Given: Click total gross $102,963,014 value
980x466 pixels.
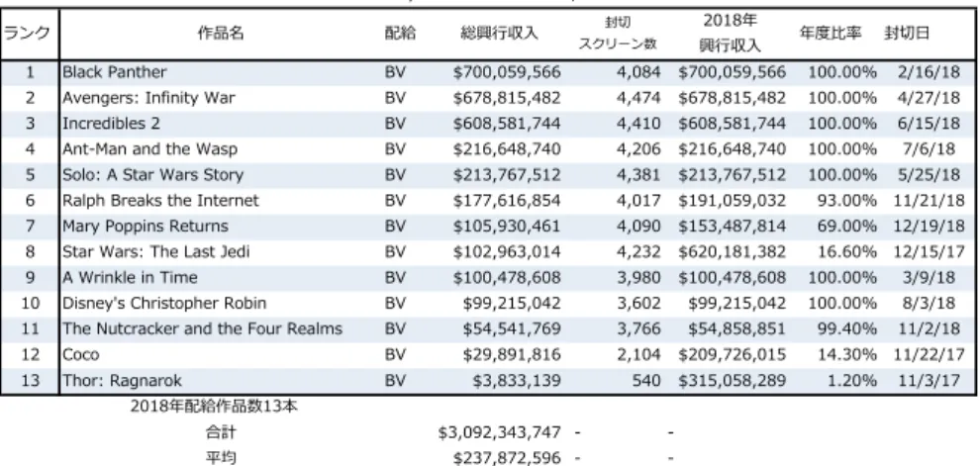Looking at the screenshot, I should 507,251.
